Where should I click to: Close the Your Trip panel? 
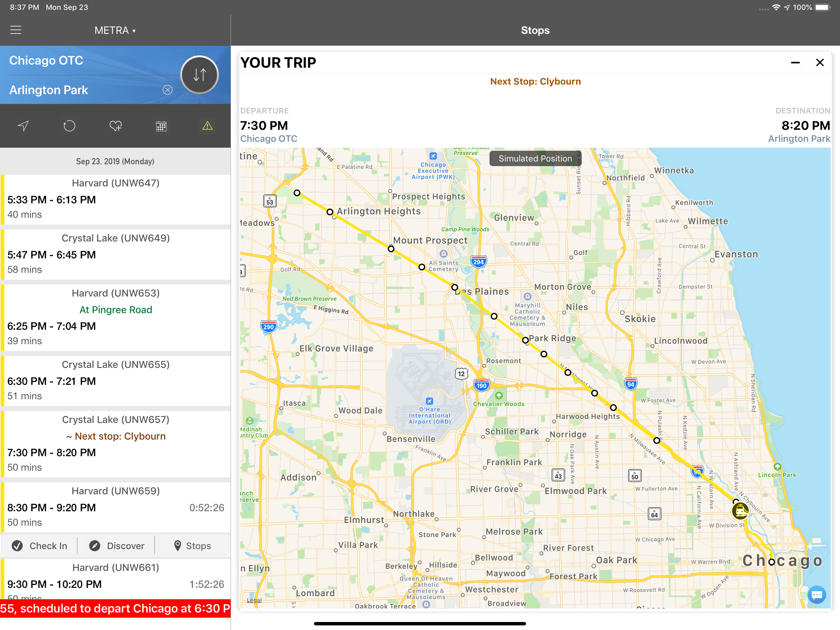coord(820,63)
